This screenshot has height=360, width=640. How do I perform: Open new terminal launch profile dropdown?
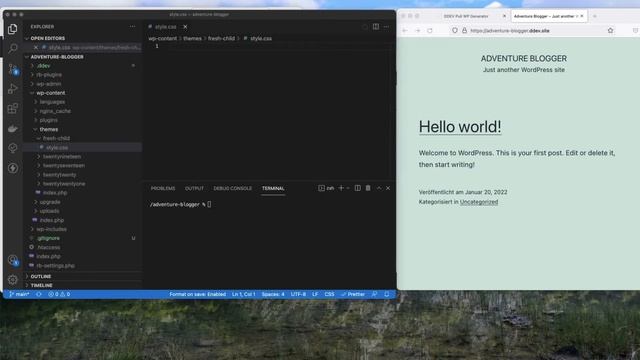point(348,188)
